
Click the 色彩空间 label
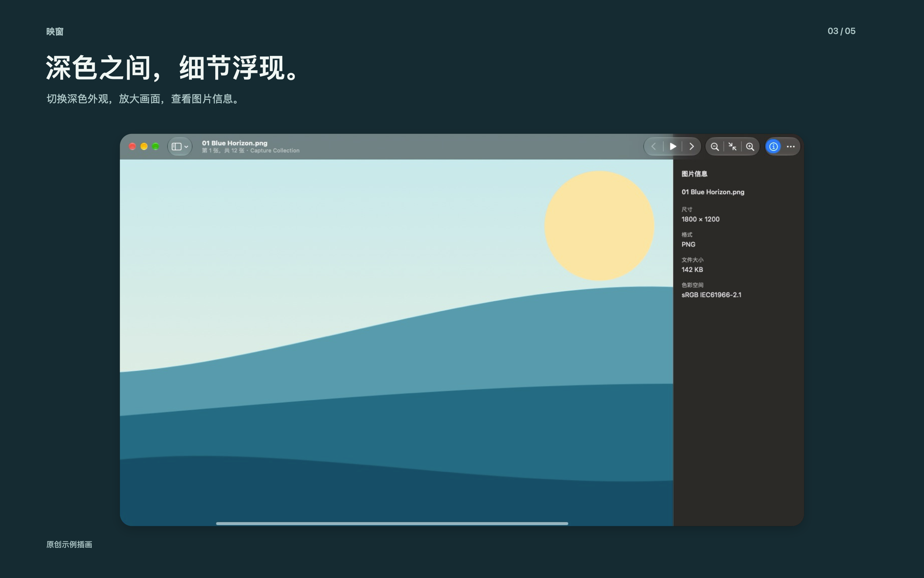pos(692,285)
